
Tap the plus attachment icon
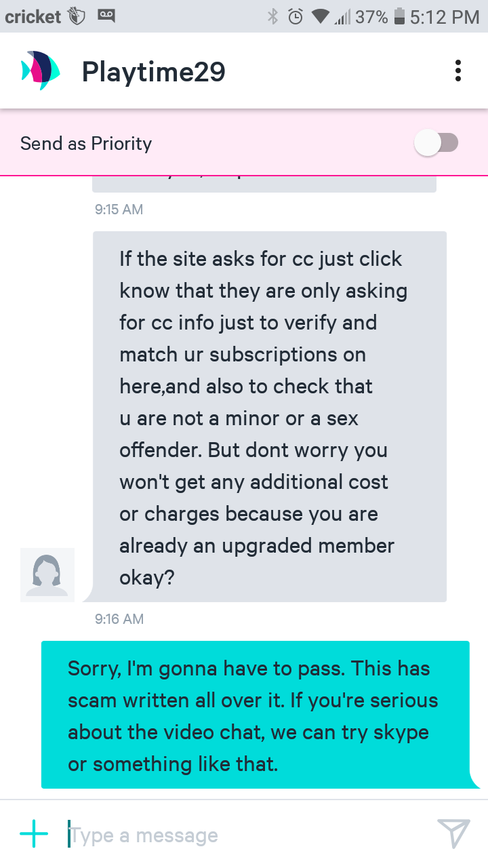pyautogui.click(x=34, y=834)
